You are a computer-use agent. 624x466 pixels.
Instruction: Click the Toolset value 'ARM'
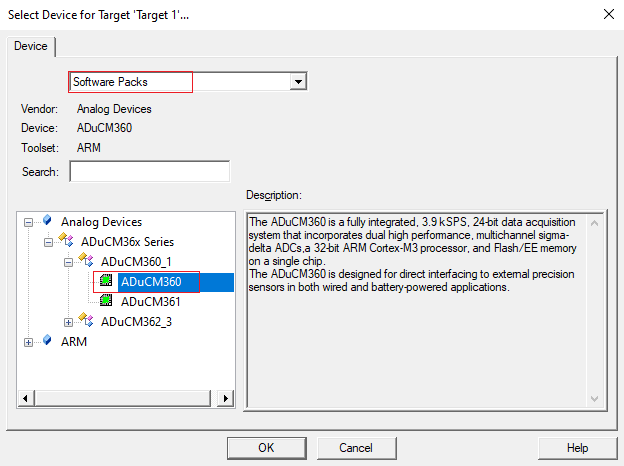(x=88, y=148)
